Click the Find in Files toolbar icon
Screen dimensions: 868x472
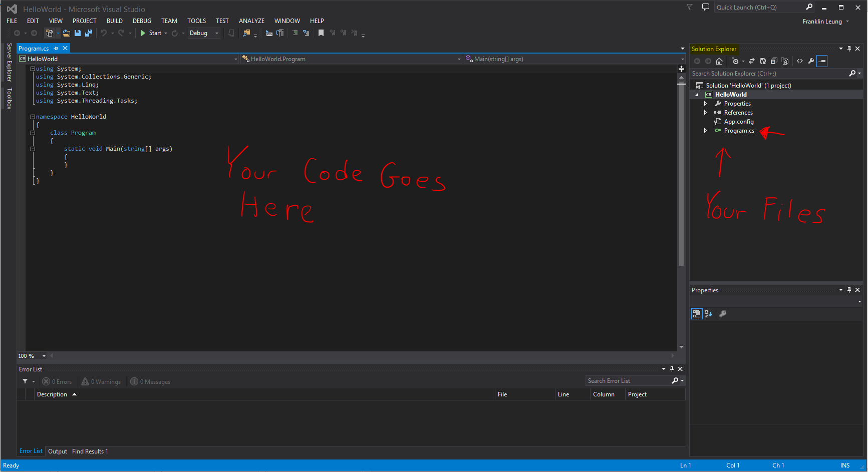(x=246, y=33)
